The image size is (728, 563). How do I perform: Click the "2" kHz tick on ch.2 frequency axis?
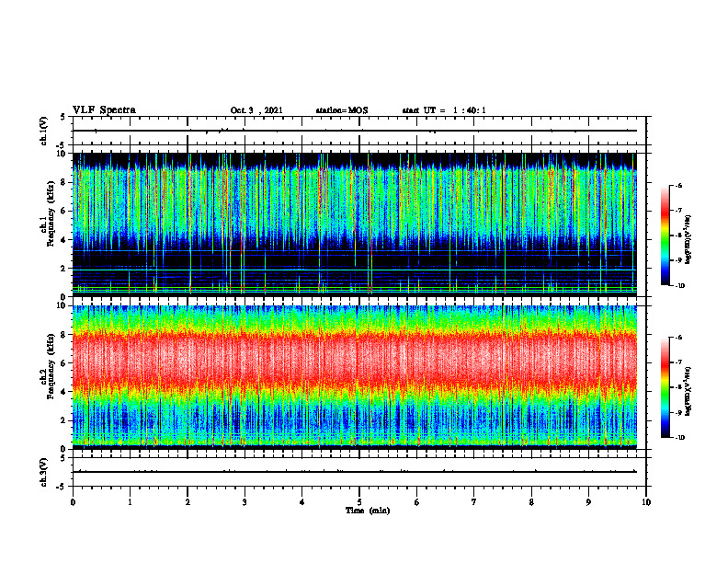[64, 420]
